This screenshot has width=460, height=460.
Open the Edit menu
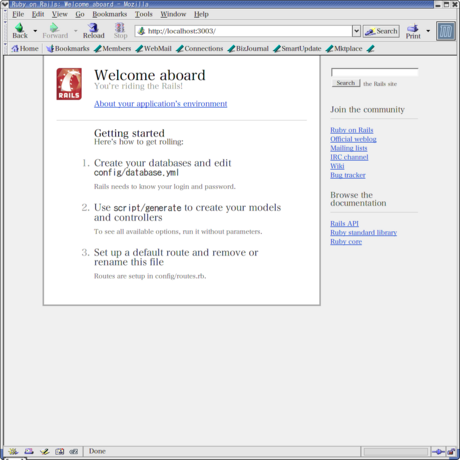tap(38, 14)
